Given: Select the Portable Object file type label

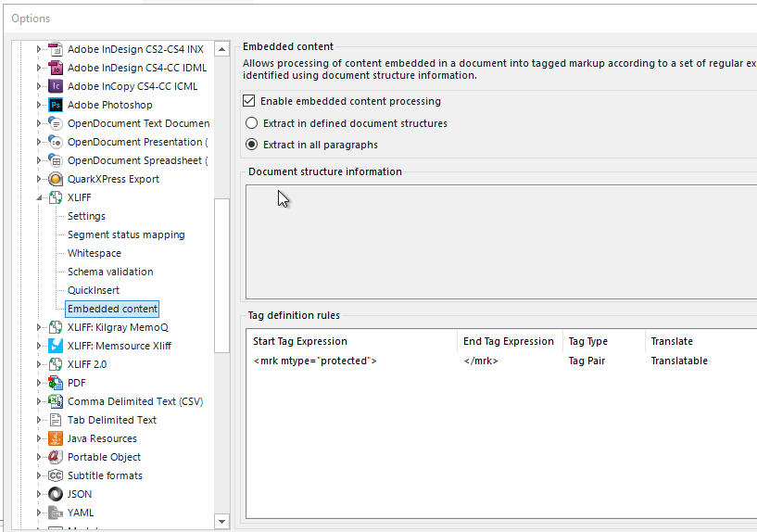Looking at the screenshot, I should 104,457.
